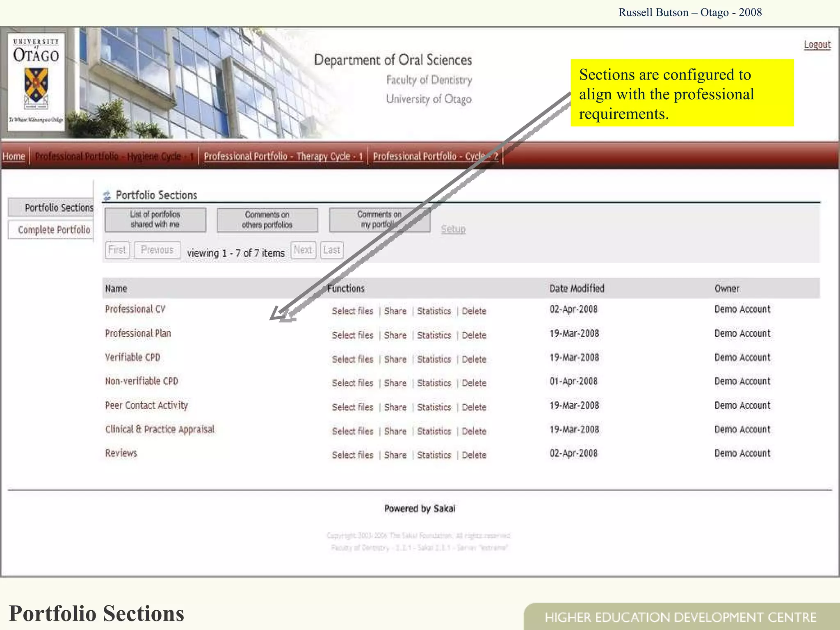Open Clinical & Practice Appraisal section

click(x=160, y=429)
